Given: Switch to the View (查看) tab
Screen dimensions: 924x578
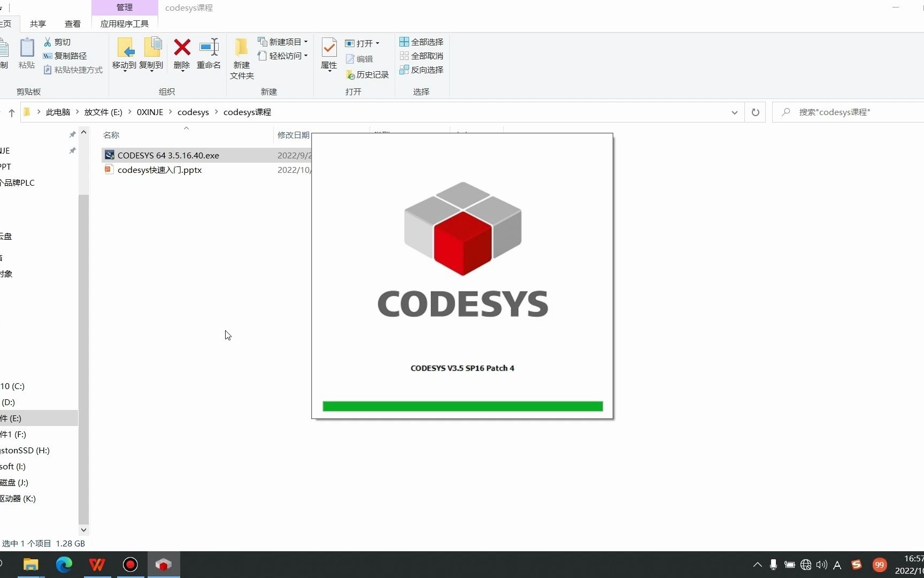Looking at the screenshot, I should click(x=73, y=24).
